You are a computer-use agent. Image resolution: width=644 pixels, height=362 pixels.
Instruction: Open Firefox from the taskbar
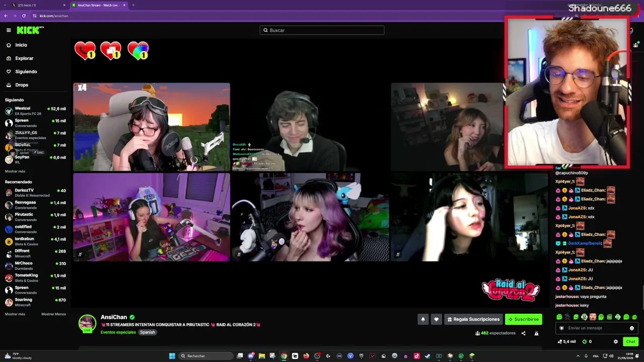pos(306,356)
